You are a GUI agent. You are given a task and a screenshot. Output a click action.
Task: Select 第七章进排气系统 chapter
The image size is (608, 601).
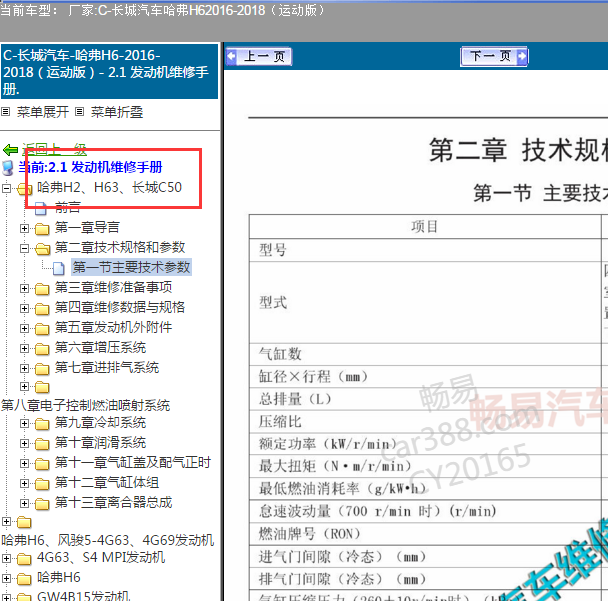(107, 368)
